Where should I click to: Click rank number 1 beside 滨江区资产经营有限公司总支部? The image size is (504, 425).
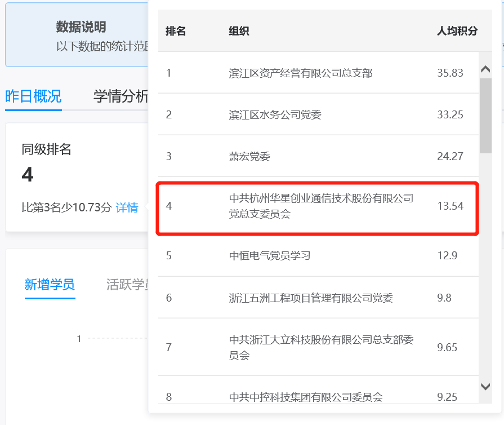(x=169, y=73)
